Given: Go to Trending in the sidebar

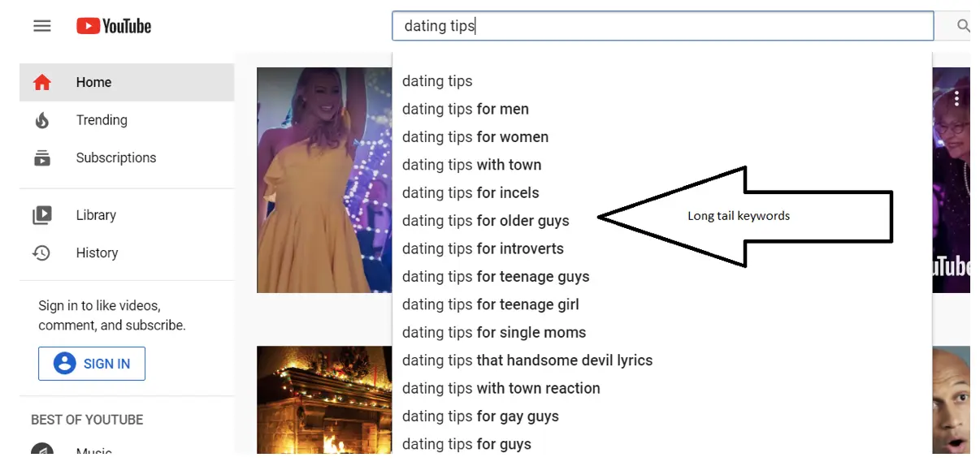Looking at the screenshot, I should [x=127, y=120].
